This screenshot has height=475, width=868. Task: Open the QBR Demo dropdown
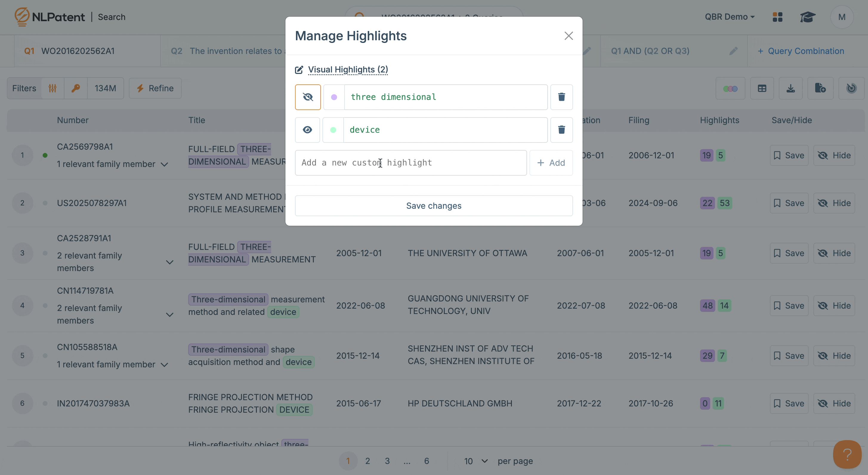click(730, 17)
